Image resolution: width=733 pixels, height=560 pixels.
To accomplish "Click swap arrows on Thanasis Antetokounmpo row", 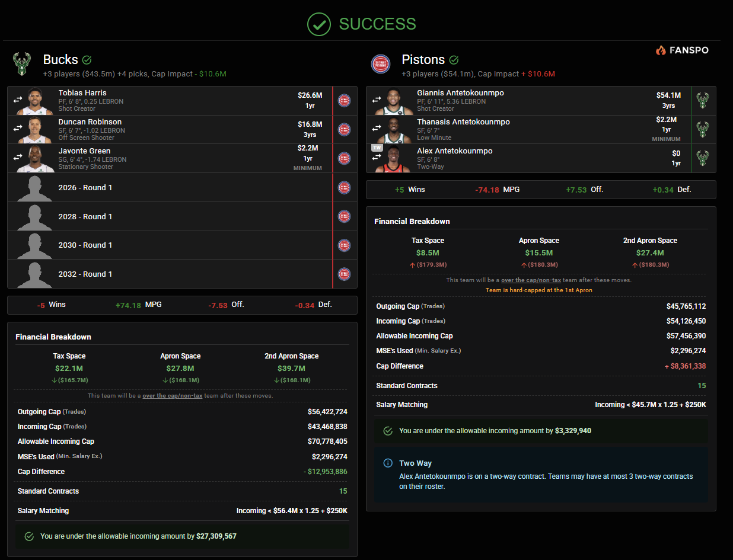I will [x=377, y=129].
